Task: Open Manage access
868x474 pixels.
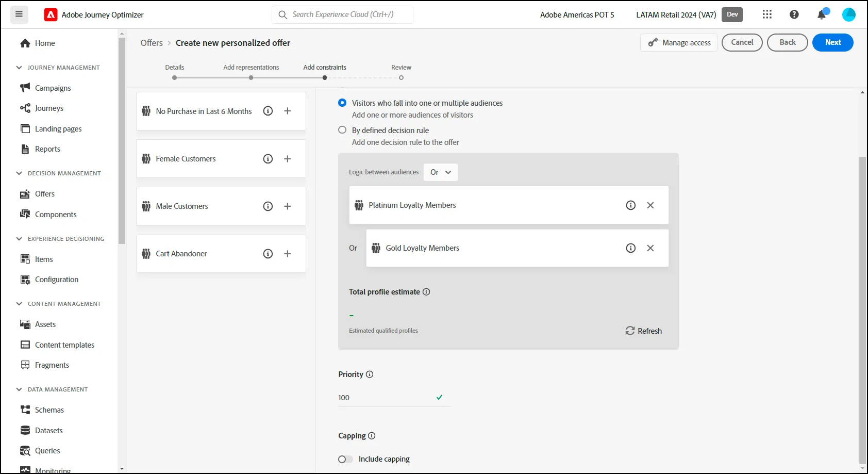Action: pos(679,43)
